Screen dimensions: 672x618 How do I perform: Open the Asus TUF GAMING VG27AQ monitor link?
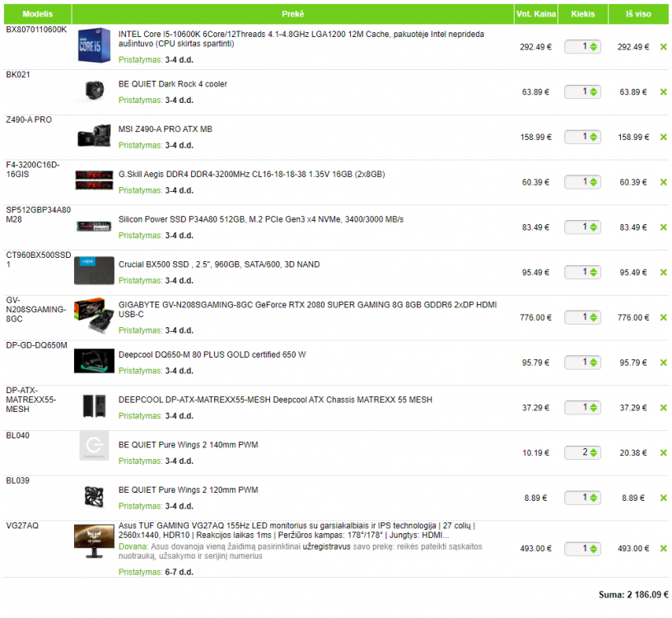pos(297,531)
